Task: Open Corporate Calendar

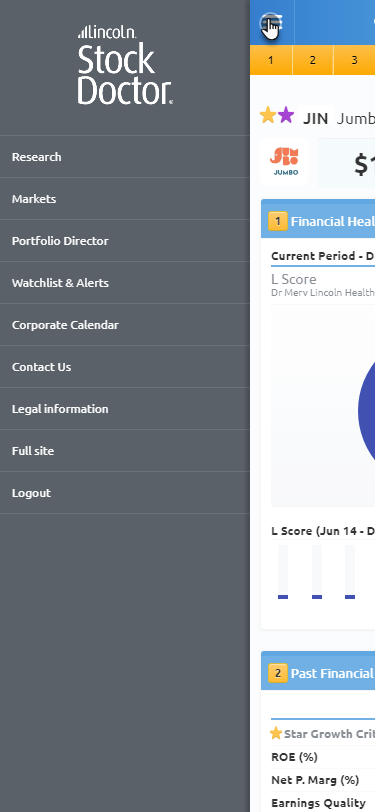Action: point(125,325)
